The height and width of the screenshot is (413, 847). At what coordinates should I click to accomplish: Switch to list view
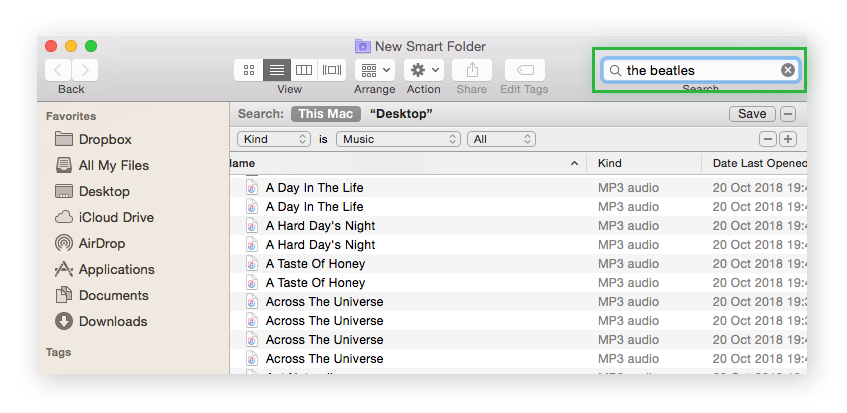277,70
